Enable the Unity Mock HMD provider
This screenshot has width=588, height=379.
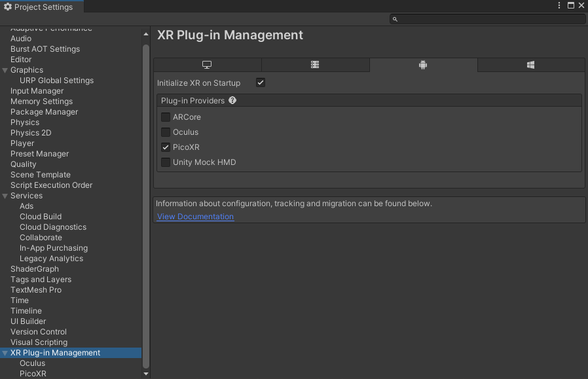[x=166, y=162]
